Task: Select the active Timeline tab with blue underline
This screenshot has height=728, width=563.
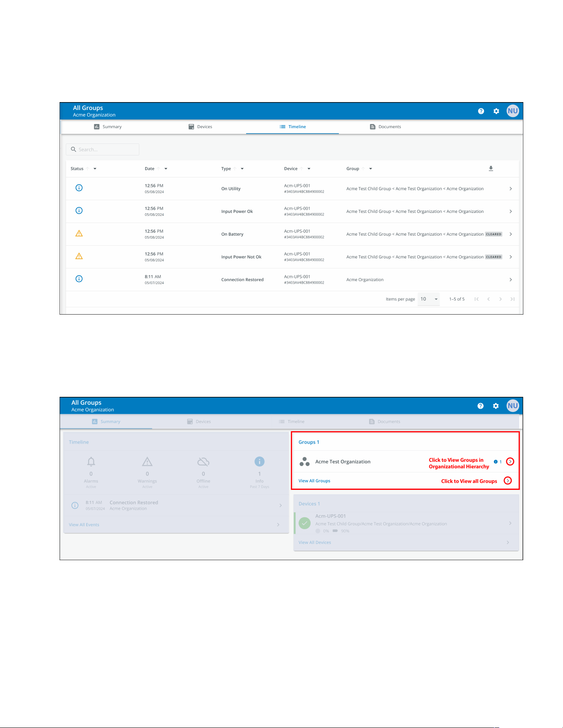Action: point(292,127)
